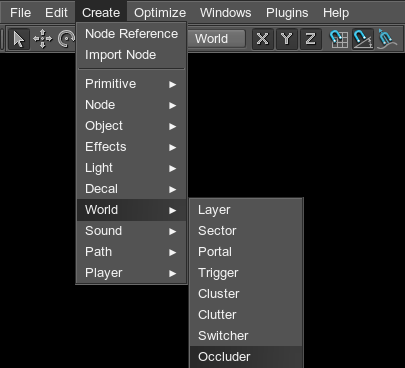Open the Optimize menu
The image size is (405, 368).
[160, 13]
